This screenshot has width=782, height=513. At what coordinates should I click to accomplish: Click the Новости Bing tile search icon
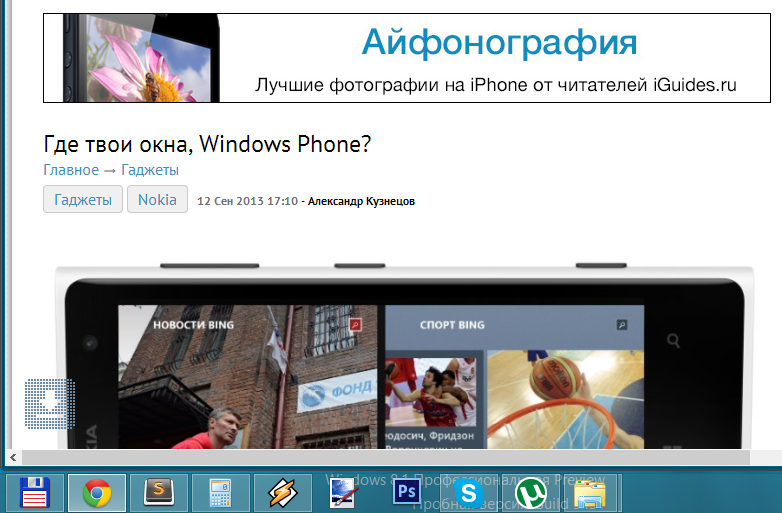(355, 325)
